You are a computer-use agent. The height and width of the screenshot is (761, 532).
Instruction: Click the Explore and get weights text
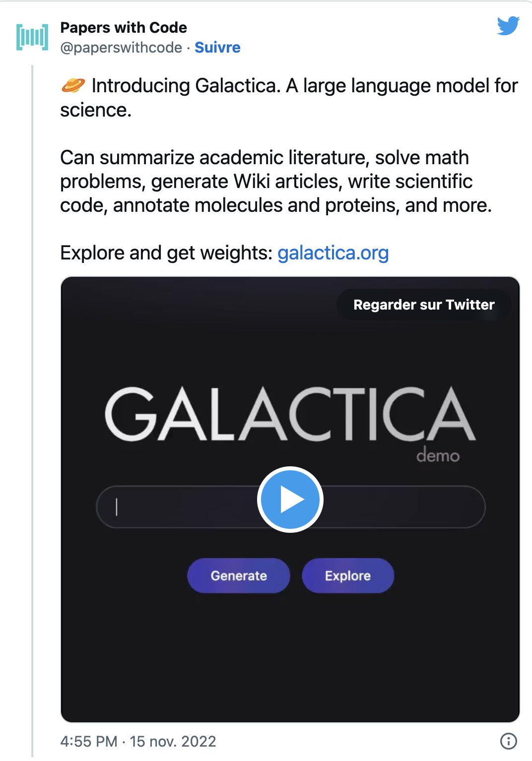(166, 253)
